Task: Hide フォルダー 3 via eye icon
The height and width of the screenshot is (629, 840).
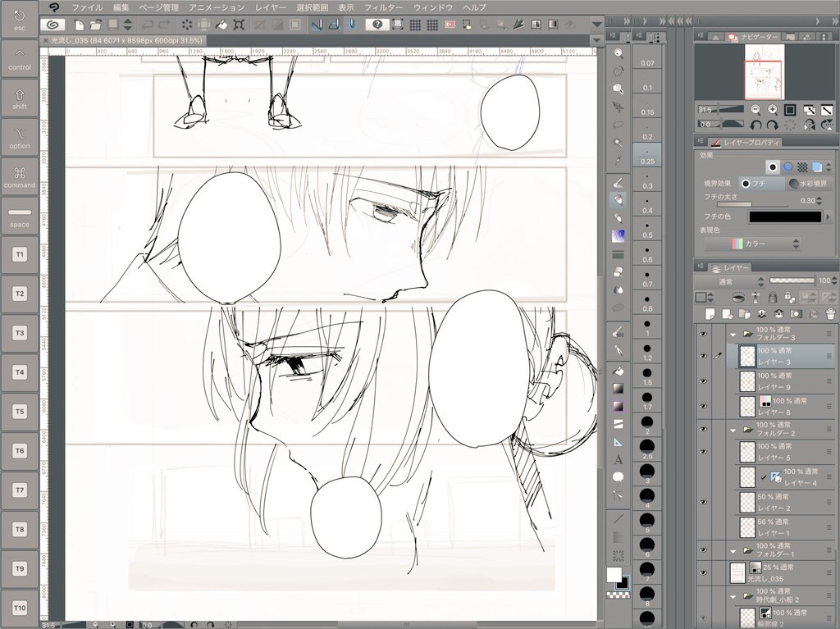Action: pyautogui.click(x=703, y=333)
